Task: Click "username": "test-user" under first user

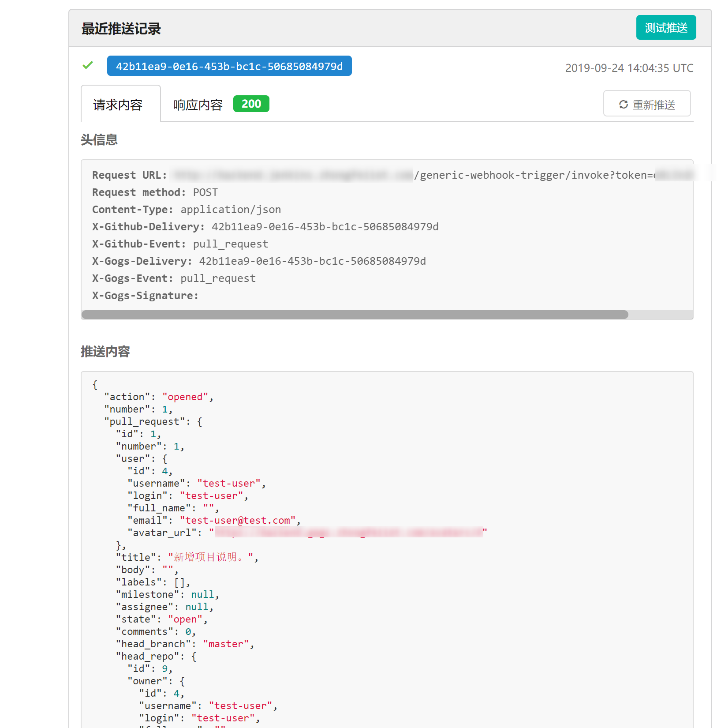Action: [197, 484]
